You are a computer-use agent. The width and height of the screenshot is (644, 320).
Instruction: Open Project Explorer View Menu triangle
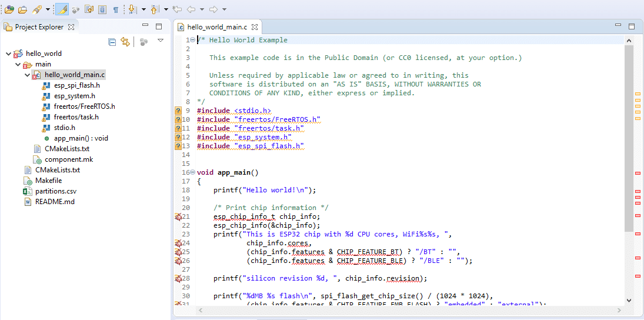point(161,41)
